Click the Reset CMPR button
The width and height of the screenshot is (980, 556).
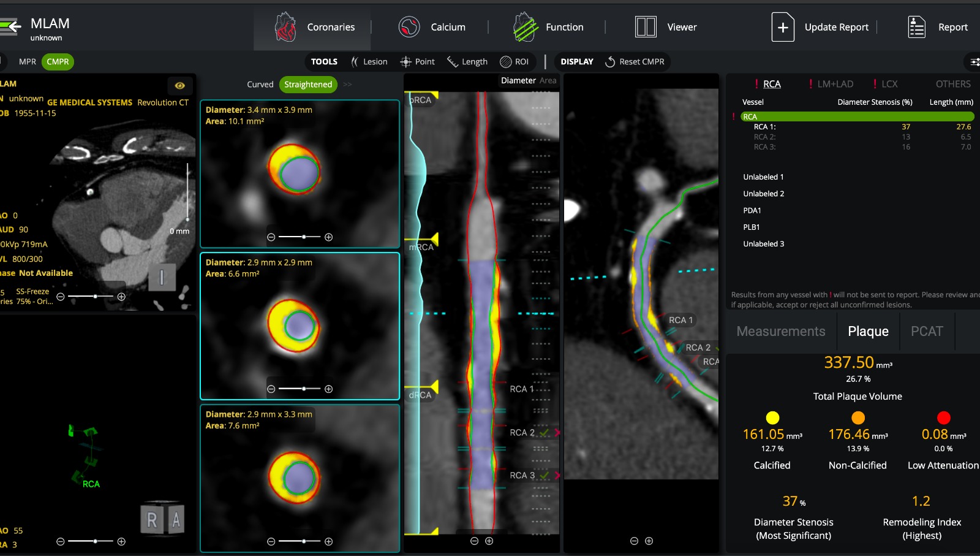[x=635, y=62]
